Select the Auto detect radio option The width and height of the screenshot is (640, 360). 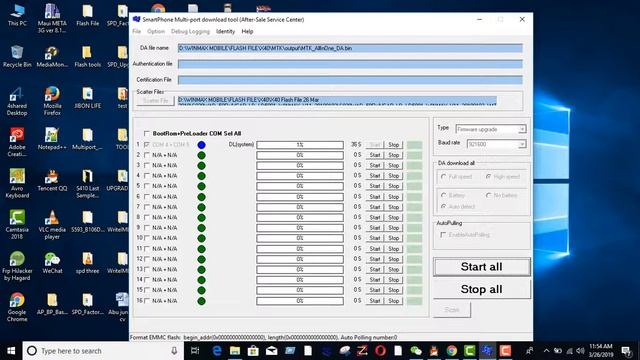[x=444, y=207]
